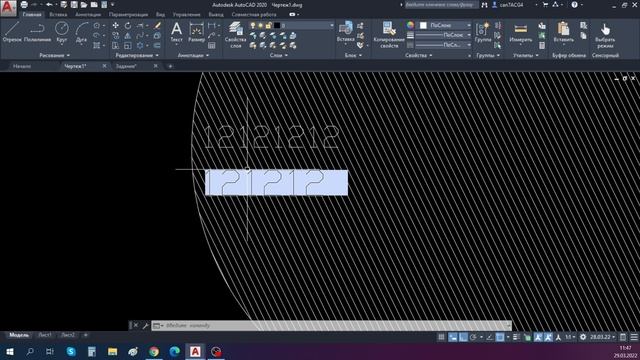640x360 pixels.
Task: Switch to the Начало document tab
Action: (x=22, y=66)
